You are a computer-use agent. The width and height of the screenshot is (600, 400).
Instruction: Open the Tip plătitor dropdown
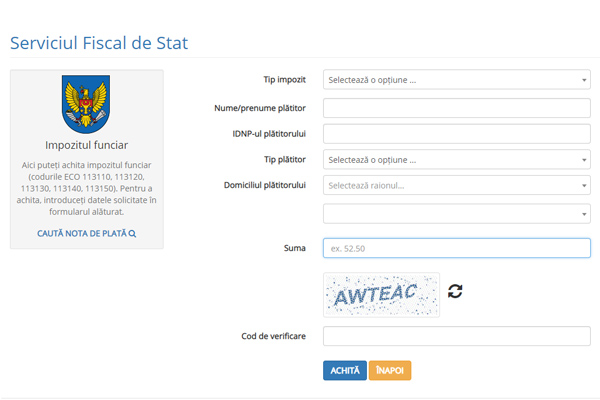pyautogui.click(x=457, y=160)
